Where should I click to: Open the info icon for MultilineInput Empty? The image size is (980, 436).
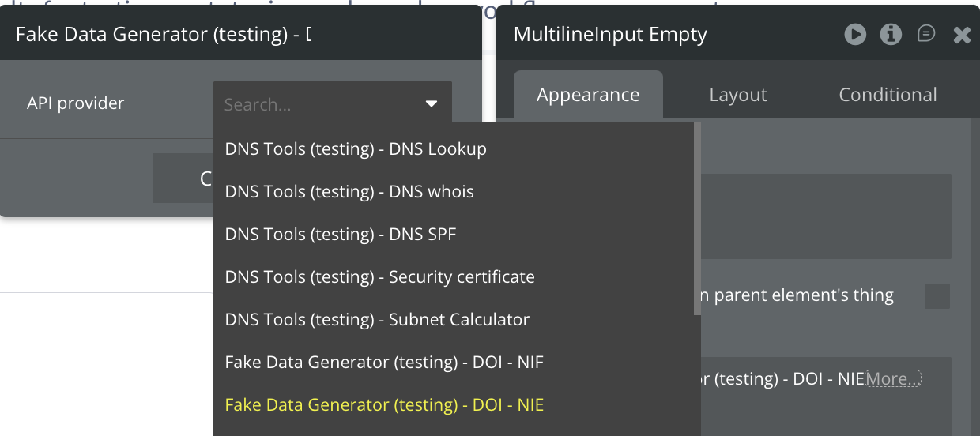point(891,34)
